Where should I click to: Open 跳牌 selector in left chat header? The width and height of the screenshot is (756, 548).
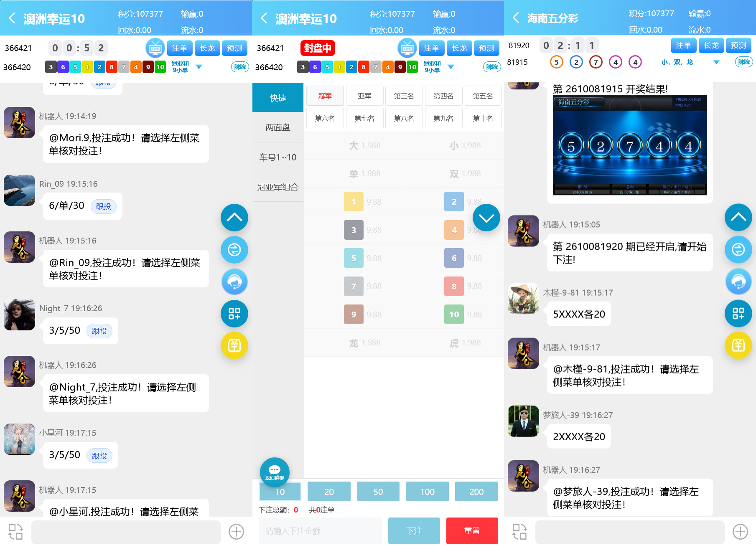(x=240, y=67)
